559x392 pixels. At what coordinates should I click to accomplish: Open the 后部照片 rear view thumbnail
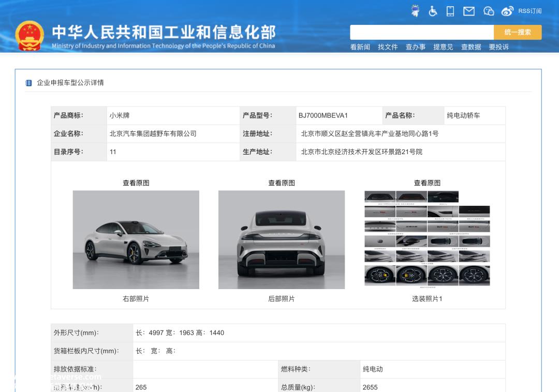(282, 239)
